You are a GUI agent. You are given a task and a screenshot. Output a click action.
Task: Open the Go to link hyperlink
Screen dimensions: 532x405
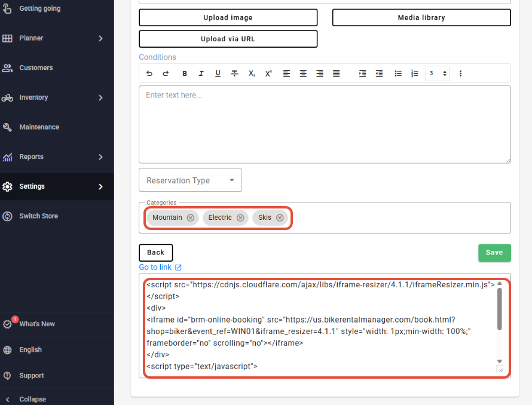pos(155,267)
